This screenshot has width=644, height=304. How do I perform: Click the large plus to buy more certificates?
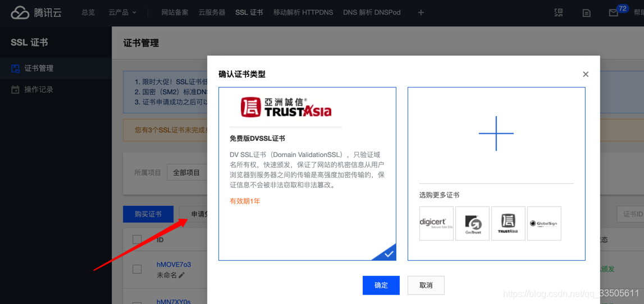pyautogui.click(x=496, y=133)
